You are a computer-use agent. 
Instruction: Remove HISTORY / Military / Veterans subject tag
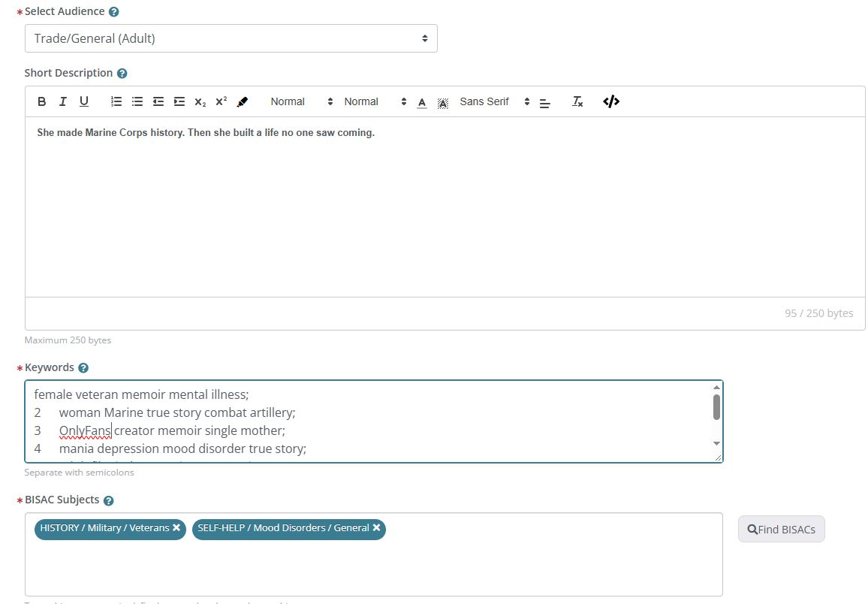pyautogui.click(x=176, y=527)
